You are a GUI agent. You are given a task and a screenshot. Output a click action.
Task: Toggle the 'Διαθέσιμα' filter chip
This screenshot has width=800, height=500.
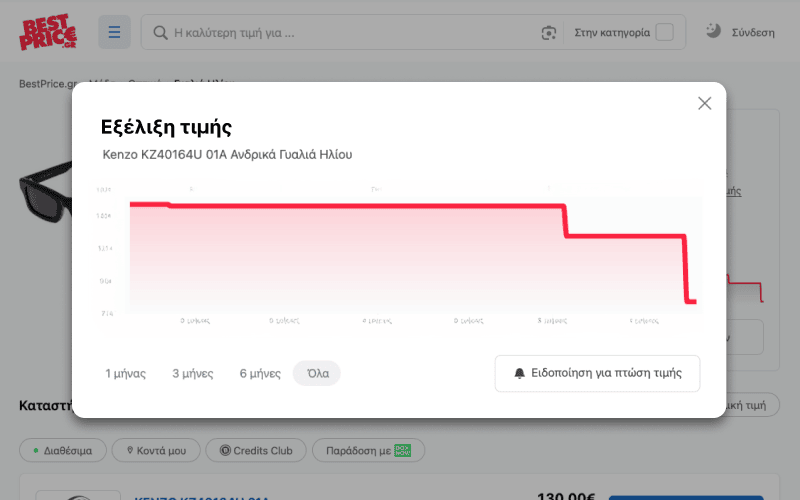(63, 451)
